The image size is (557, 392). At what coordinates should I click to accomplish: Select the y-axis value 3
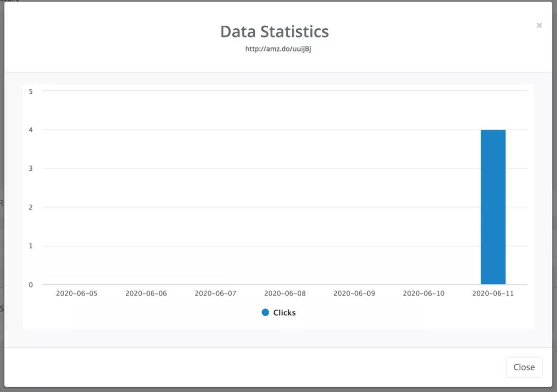coord(31,169)
